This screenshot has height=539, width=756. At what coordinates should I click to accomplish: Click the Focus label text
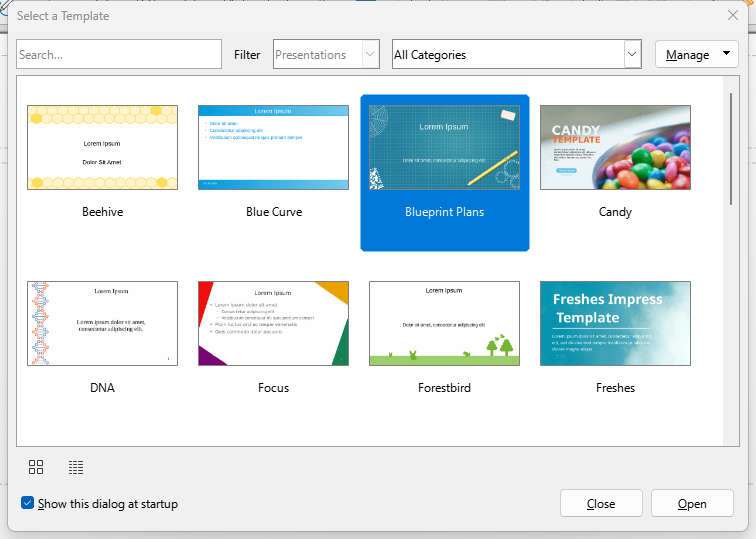click(x=273, y=388)
